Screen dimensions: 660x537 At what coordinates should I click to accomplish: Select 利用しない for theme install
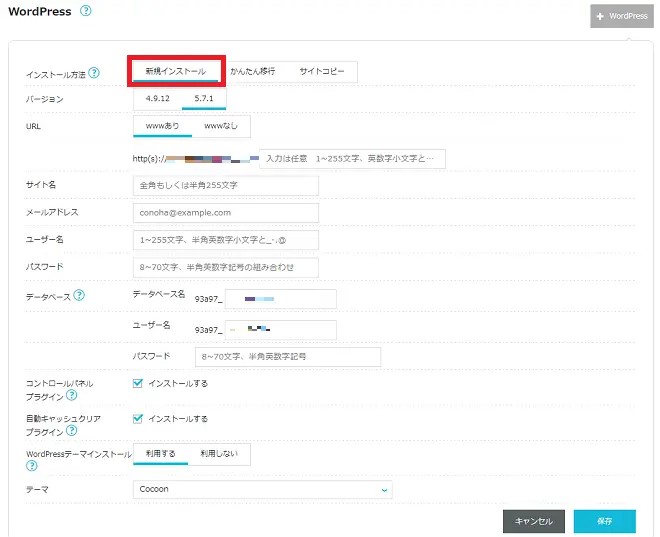[219, 454]
